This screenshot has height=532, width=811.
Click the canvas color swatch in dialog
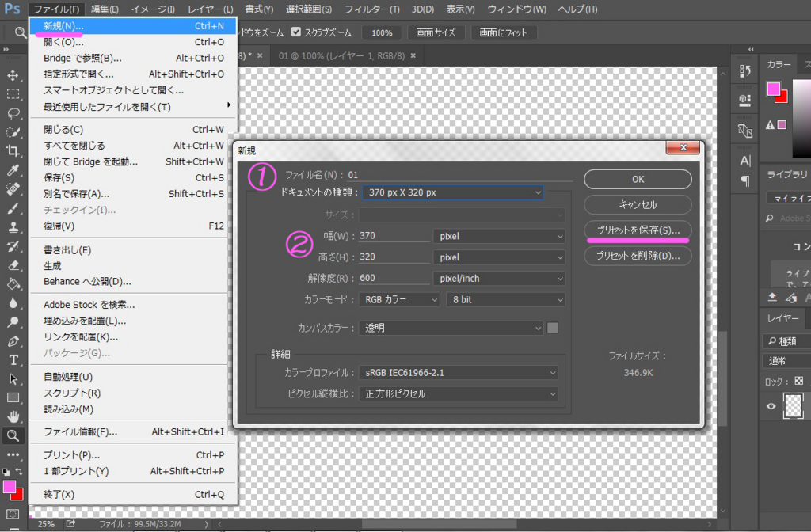click(552, 328)
